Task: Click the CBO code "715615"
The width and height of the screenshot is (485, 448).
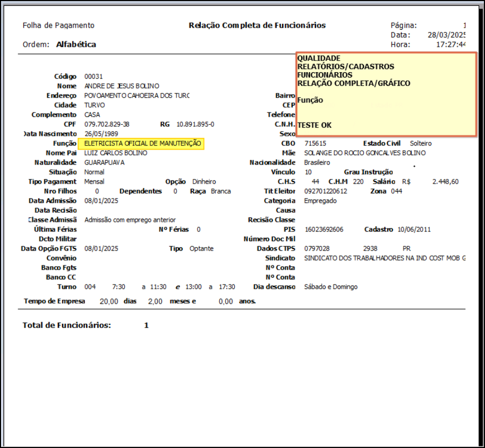Action: [315, 143]
